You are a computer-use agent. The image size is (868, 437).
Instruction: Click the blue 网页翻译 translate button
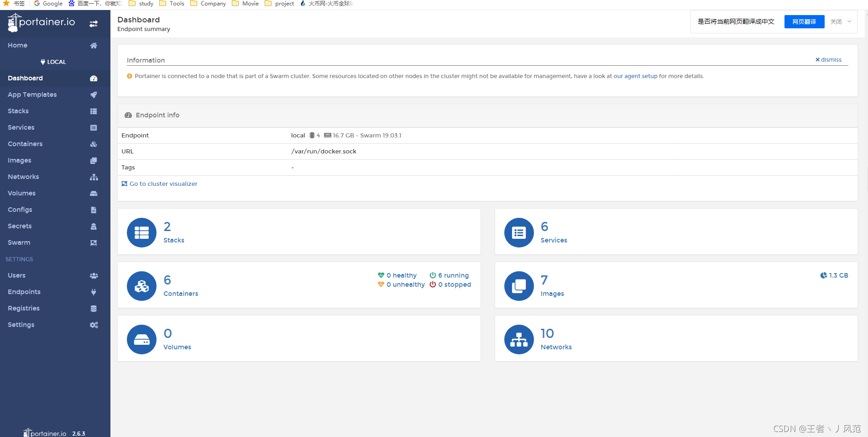804,21
